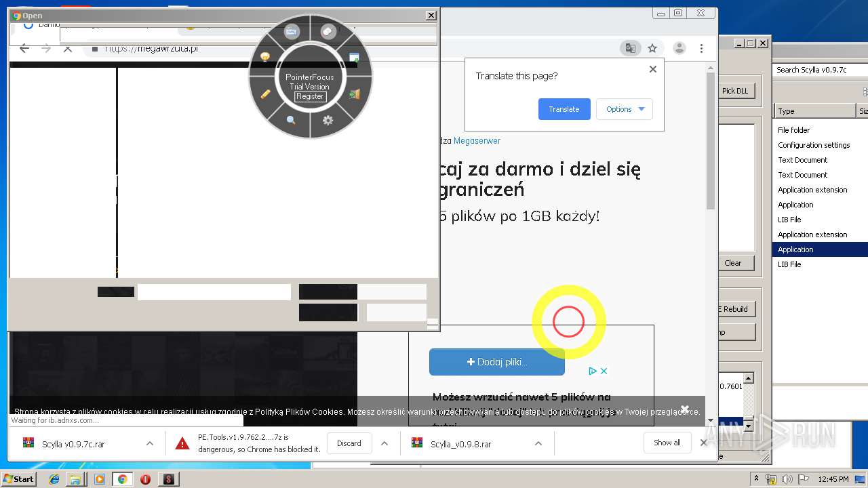Launch Internet Explorer from taskbar
Viewport: 868px width, 488px height.
pyautogui.click(x=54, y=479)
